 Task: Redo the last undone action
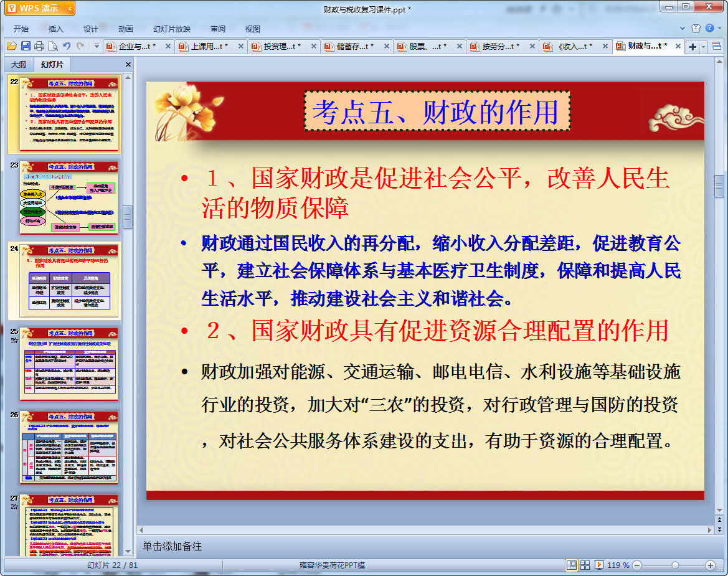(80, 46)
